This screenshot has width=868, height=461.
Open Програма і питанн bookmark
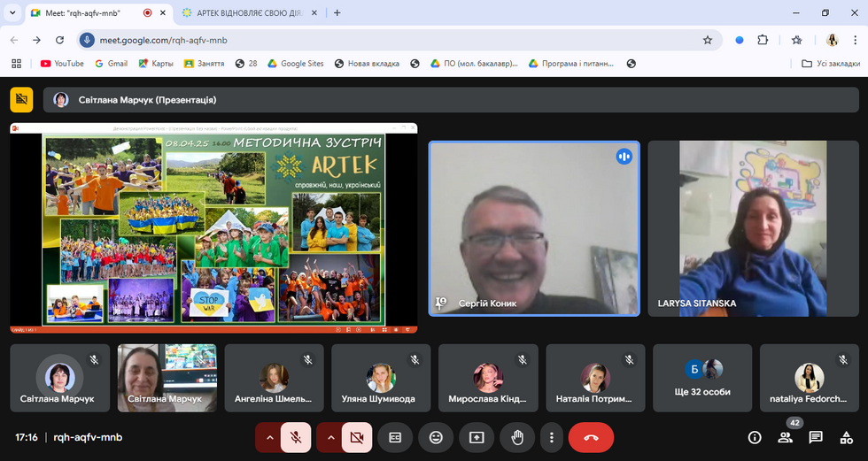(x=572, y=64)
